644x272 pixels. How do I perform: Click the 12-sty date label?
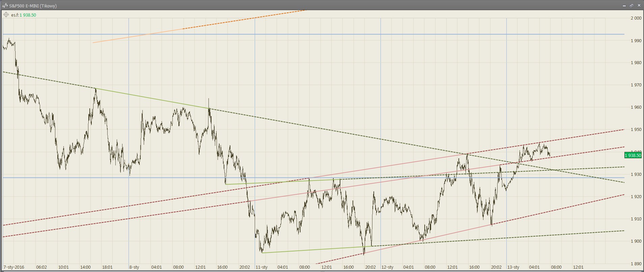click(x=387, y=267)
